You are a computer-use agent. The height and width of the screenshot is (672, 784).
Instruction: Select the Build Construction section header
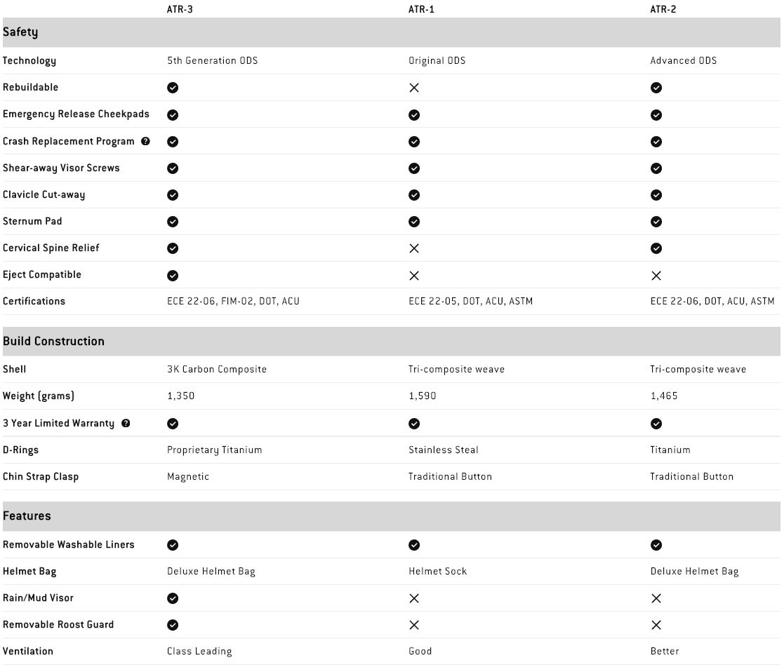coord(392,341)
